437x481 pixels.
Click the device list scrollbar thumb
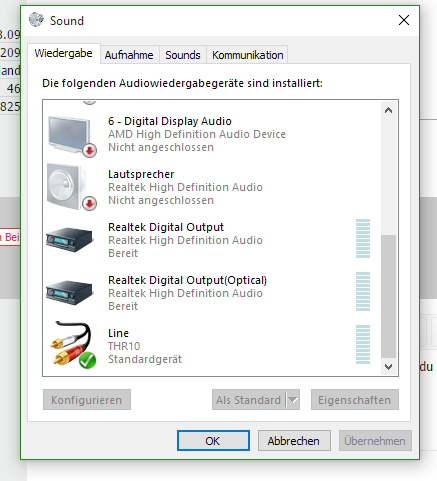(x=388, y=296)
